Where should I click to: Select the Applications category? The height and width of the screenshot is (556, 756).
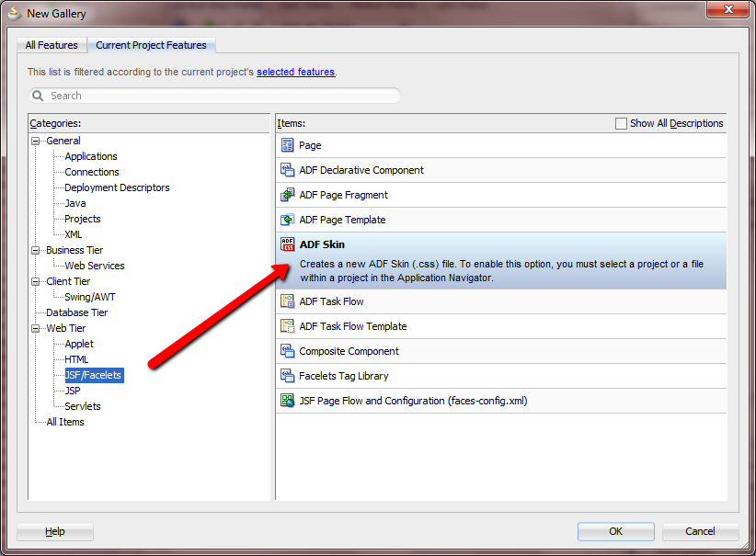coord(91,156)
